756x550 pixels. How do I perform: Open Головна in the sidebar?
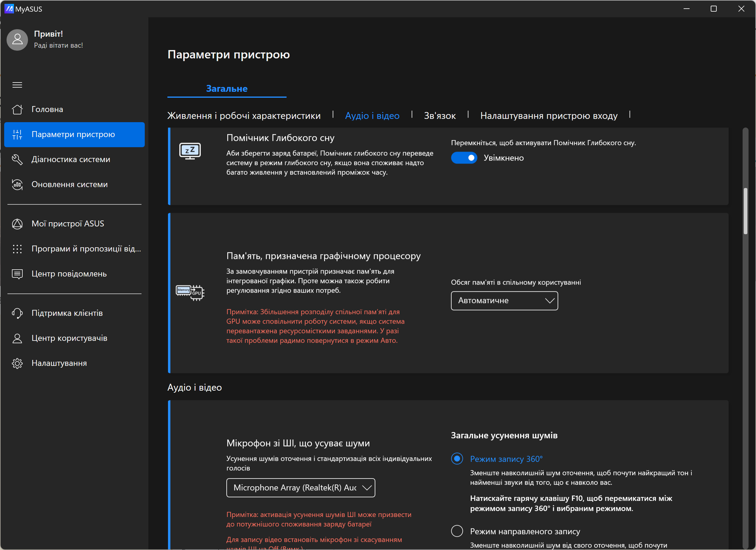74,109
